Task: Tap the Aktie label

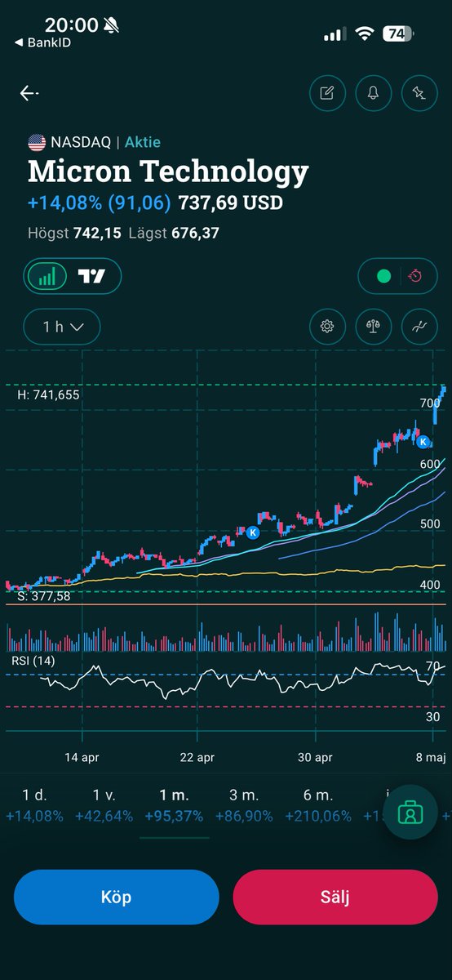Action: (x=143, y=142)
